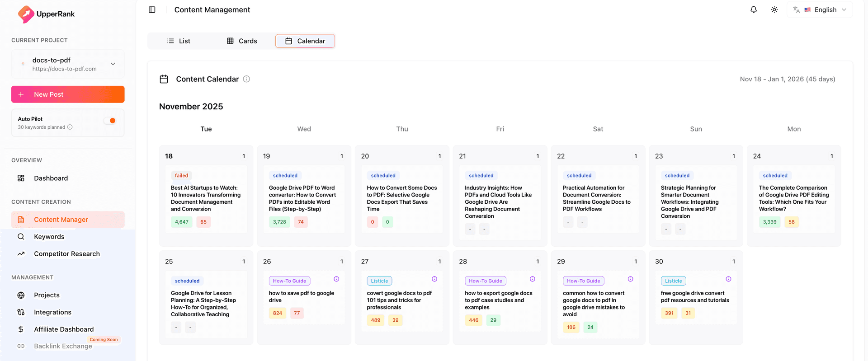This screenshot has width=868, height=361.
Task: Open the failed post on November 18
Action: (206, 198)
